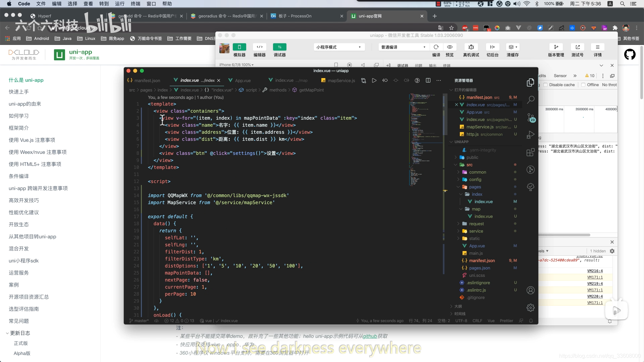644x362 pixels.
Task: Follow the github link in the notes
Action: pyautogui.click(x=370, y=336)
